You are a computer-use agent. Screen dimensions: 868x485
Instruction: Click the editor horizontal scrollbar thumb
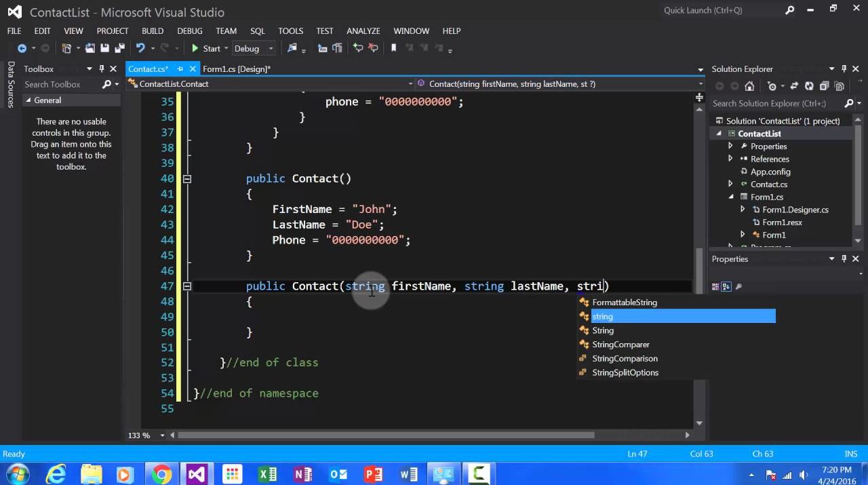[x=387, y=435]
